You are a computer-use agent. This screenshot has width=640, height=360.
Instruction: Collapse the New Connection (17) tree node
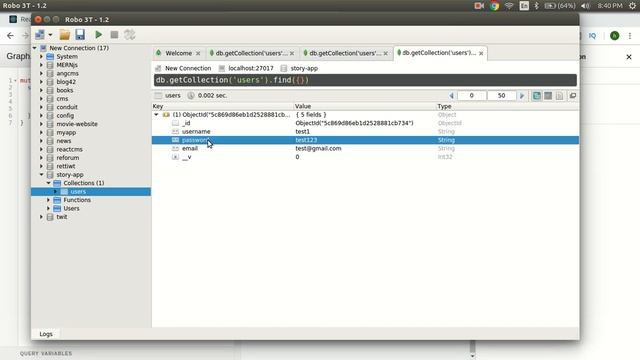[x=35, y=48]
